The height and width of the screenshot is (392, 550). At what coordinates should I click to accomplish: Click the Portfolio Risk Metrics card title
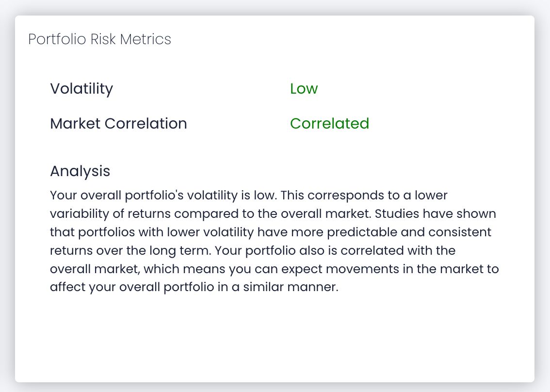click(99, 39)
